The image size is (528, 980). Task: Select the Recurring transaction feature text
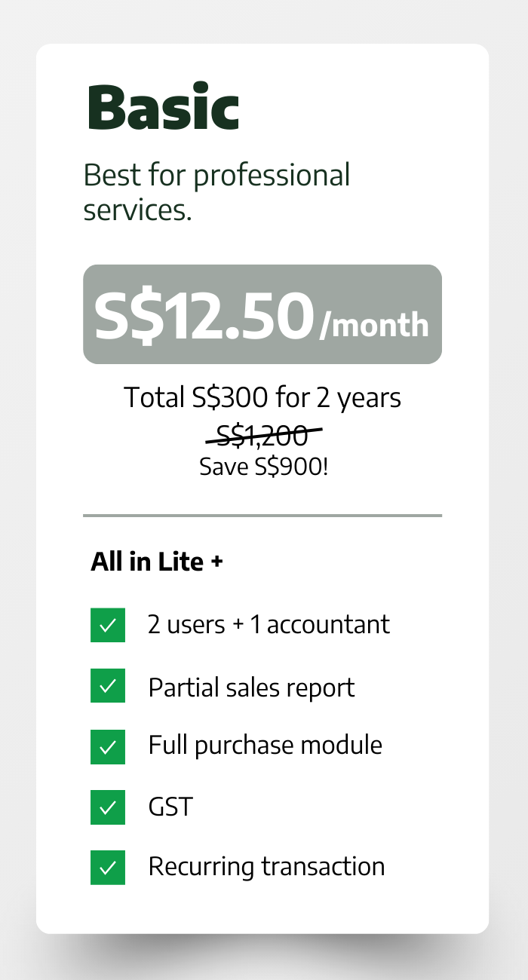266,867
